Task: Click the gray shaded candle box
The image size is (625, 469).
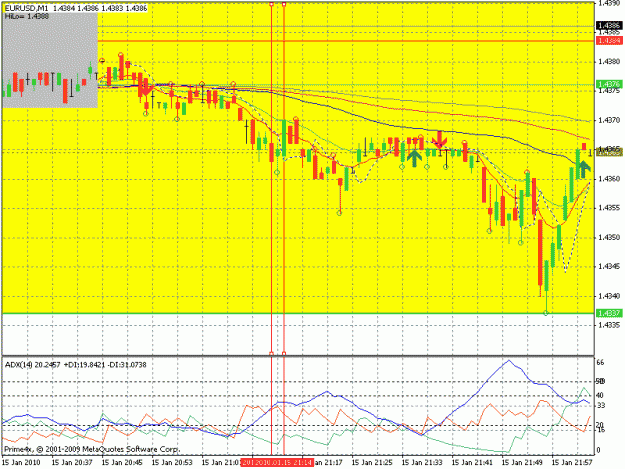Action: click(x=50, y=60)
